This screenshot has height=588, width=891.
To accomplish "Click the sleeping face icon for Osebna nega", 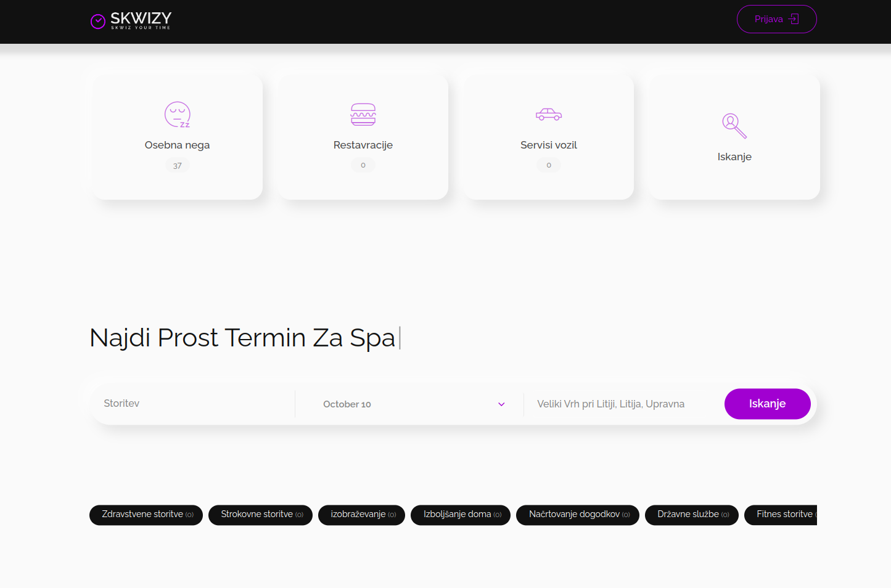I will [x=177, y=115].
